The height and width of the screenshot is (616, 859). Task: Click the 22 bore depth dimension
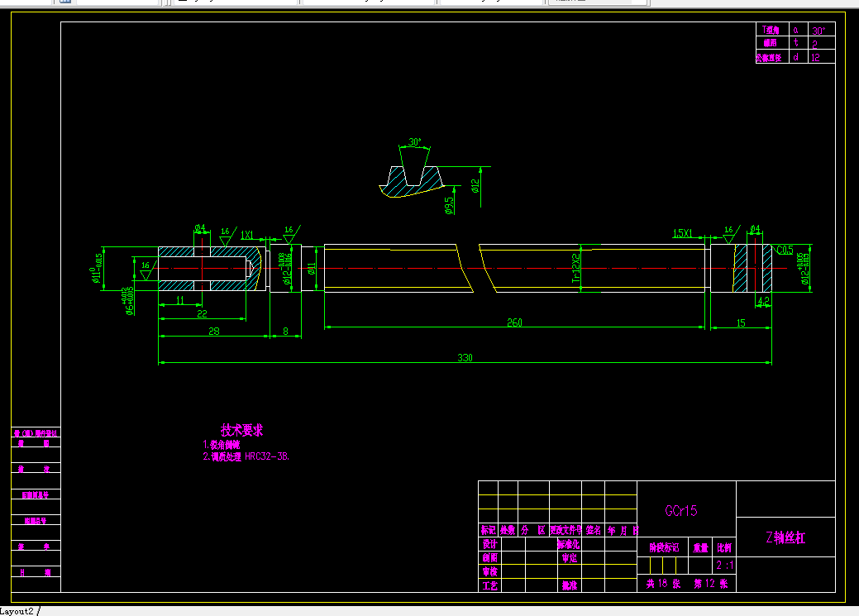(x=203, y=313)
